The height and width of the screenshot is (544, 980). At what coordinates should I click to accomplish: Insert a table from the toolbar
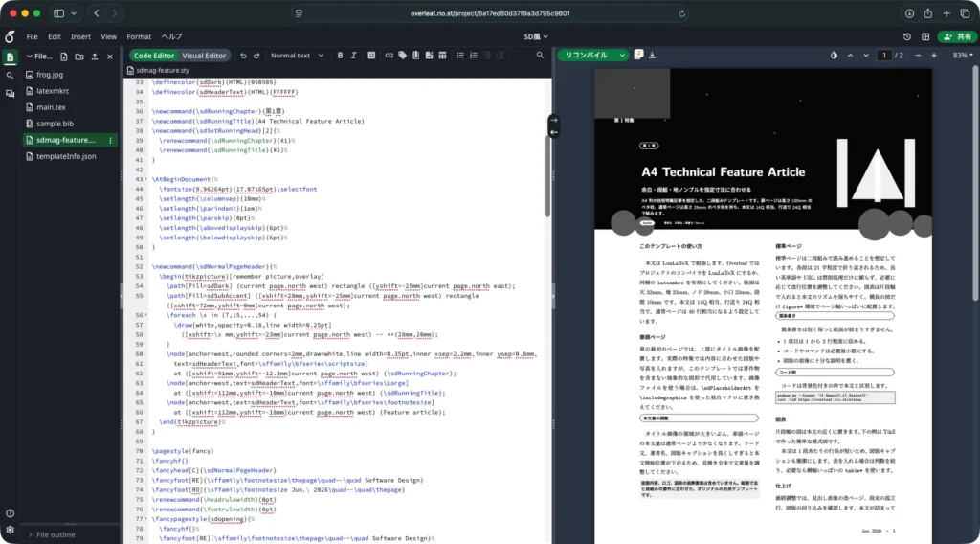coord(442,56)
